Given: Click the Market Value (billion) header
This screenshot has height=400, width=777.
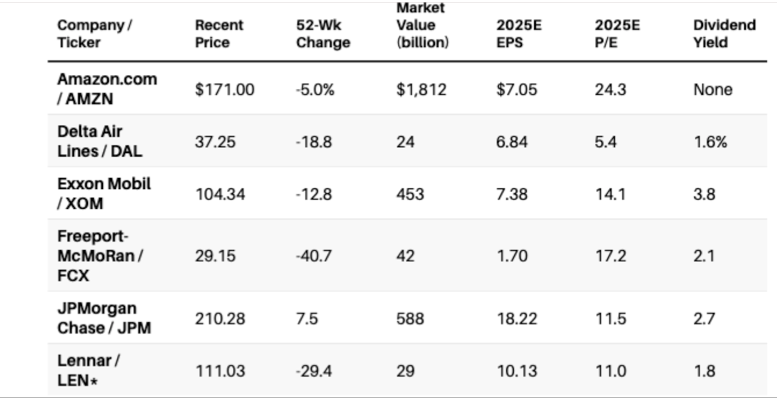Looking at the screenshot, I should pyautogui.click(x=423, y=25).
